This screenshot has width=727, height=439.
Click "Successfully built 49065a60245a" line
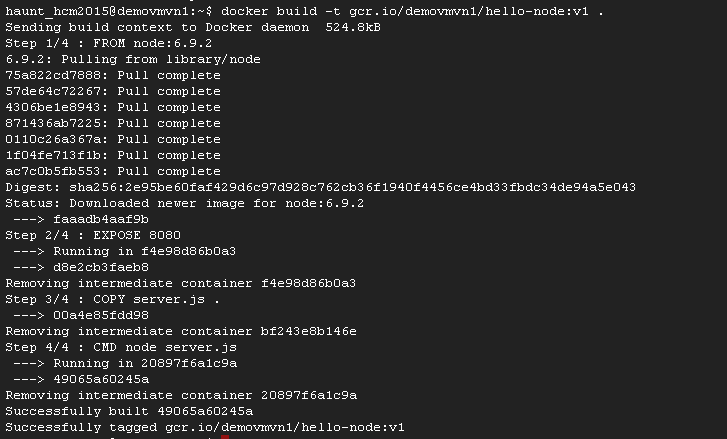[x=129, y=411]
